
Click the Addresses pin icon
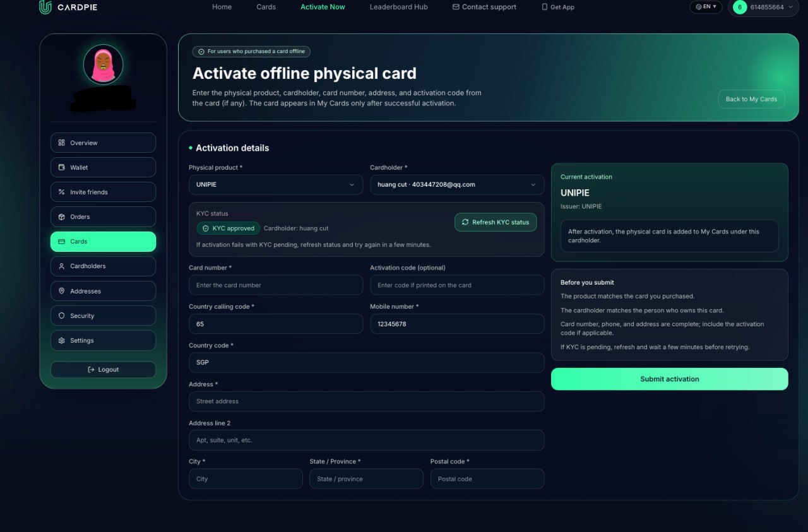click(x=61, y=291)
